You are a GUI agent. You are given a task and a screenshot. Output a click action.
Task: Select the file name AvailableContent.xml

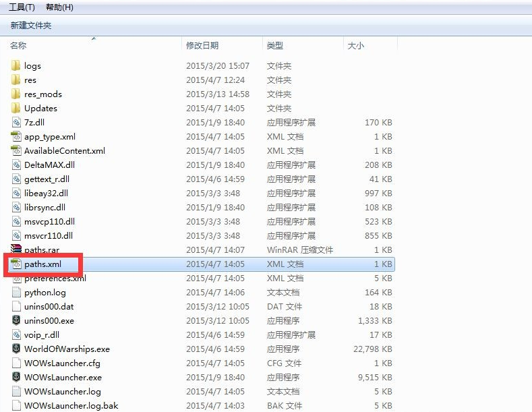[x=65, y=150]
